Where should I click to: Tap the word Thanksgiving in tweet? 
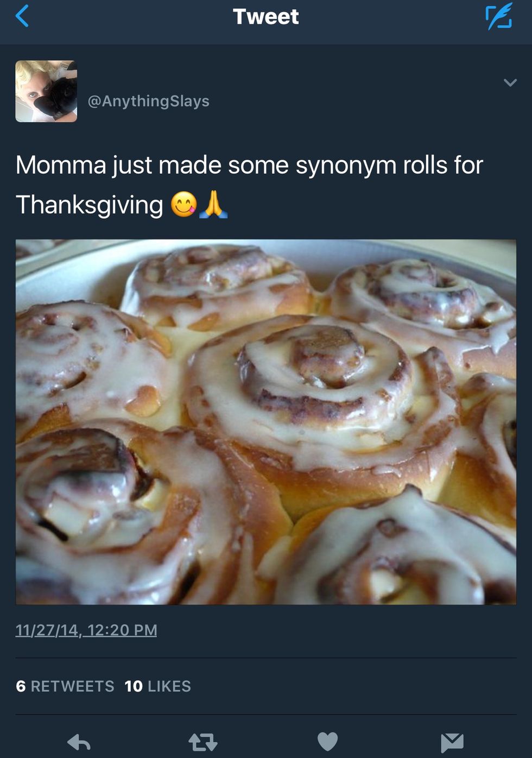click(90, 205)
